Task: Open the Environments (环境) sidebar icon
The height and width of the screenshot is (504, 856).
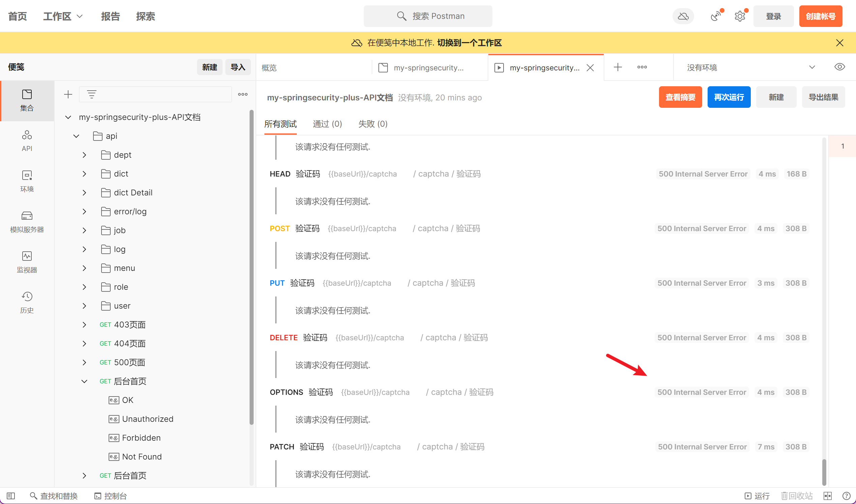Action: (27, 181)
